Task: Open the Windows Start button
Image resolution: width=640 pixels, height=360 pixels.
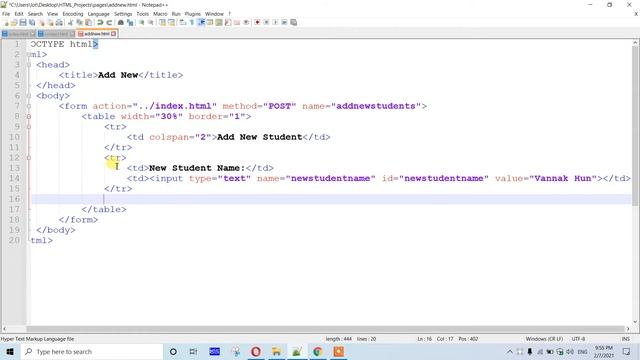Action: [x=10, y=351]
